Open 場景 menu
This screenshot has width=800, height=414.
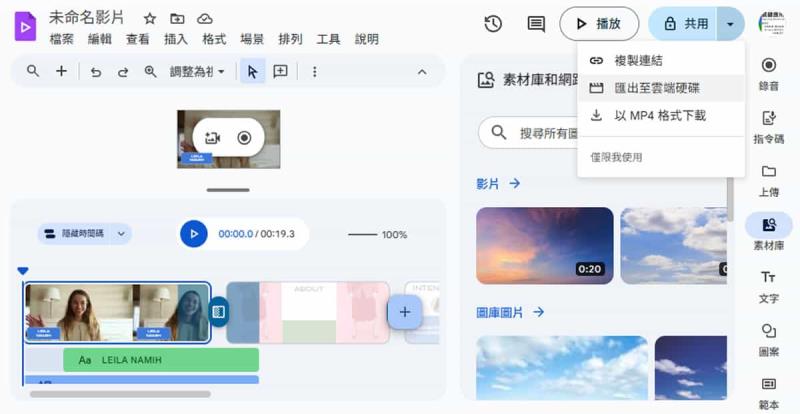pyautogui.click(x=252, y=39)
